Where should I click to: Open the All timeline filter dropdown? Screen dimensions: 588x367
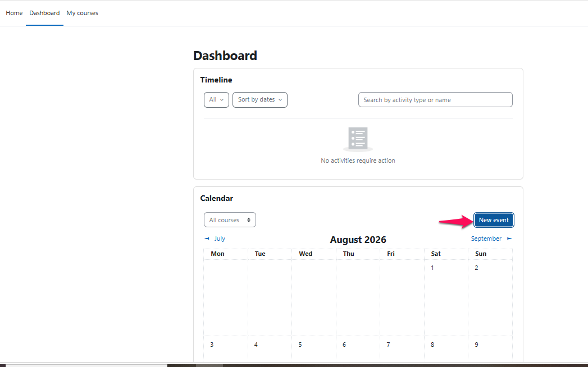tap(216, 100)
